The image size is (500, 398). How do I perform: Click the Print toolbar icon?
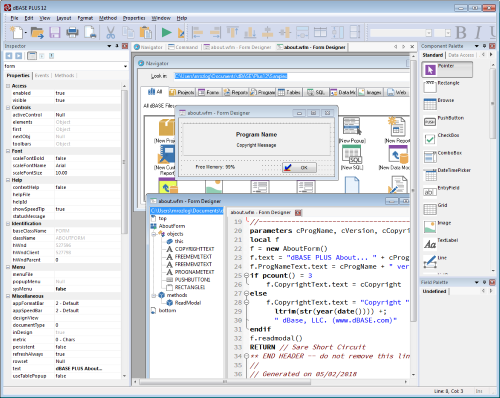pyautogui.click(x=72, y=32)
